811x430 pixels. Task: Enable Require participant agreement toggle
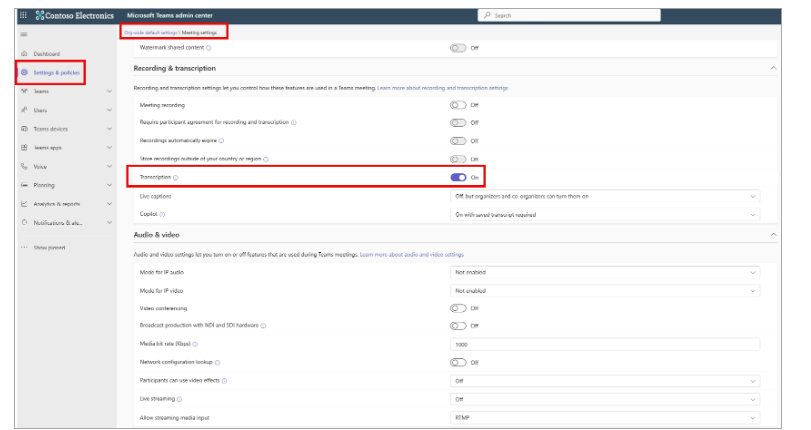tap(458, 123)
